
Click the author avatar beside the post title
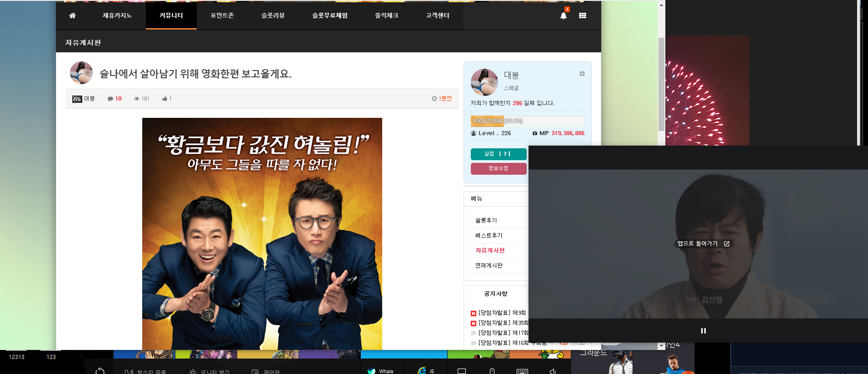[81, 73]
